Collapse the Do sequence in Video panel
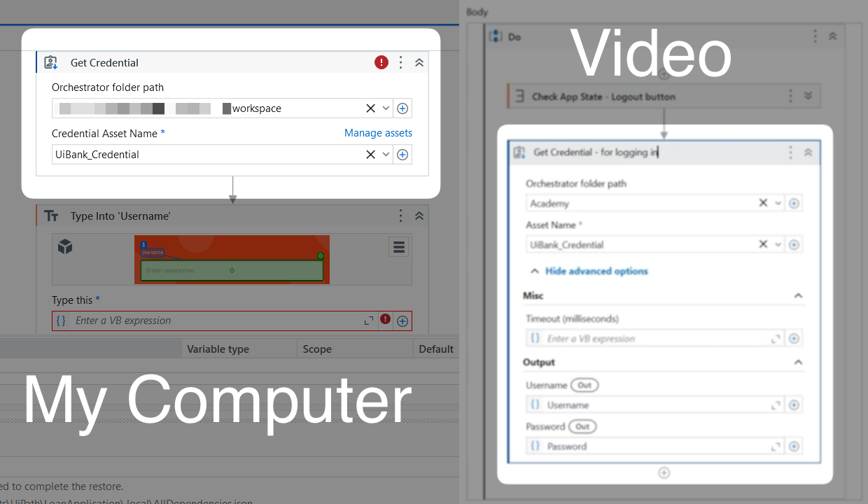The height and width of the screenshot is (504, 868). pyautogui.click(x=832, y=36)
